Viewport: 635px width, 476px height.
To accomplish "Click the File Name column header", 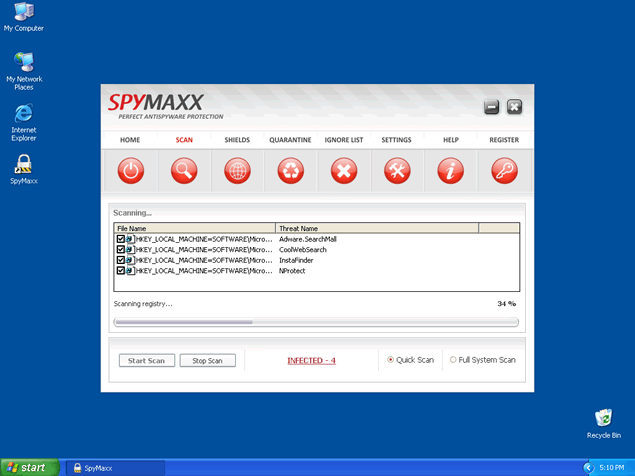I will pyautogui.click(x=195, y=228).
